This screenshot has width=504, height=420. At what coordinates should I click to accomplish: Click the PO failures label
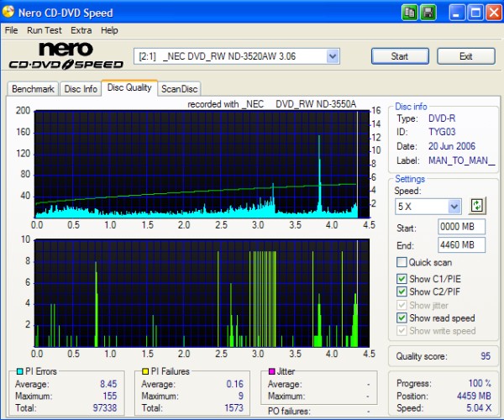tap(289, 411)
